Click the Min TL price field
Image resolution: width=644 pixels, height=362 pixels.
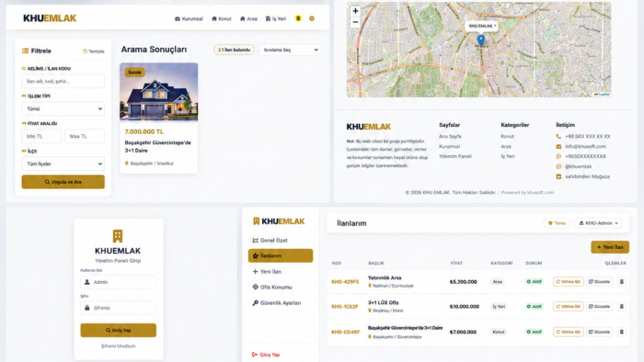pos(41,136)
